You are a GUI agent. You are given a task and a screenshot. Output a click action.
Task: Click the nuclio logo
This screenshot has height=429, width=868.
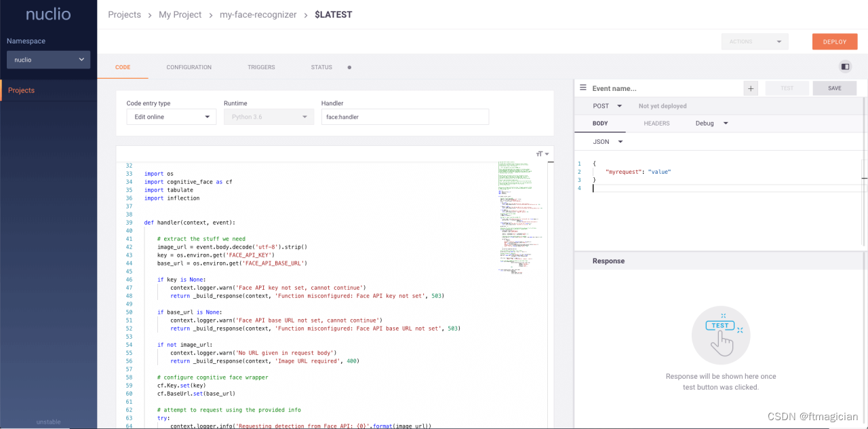click(x=48, y=14)
